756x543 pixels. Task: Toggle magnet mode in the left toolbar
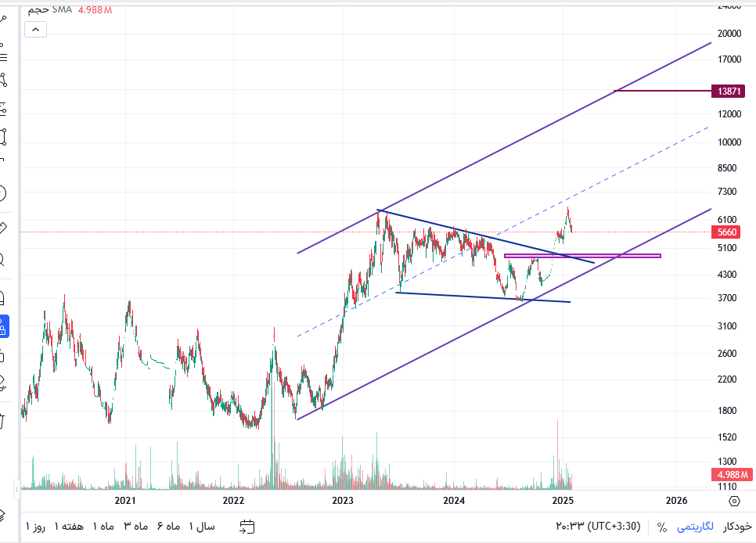(x=2, y=298)
